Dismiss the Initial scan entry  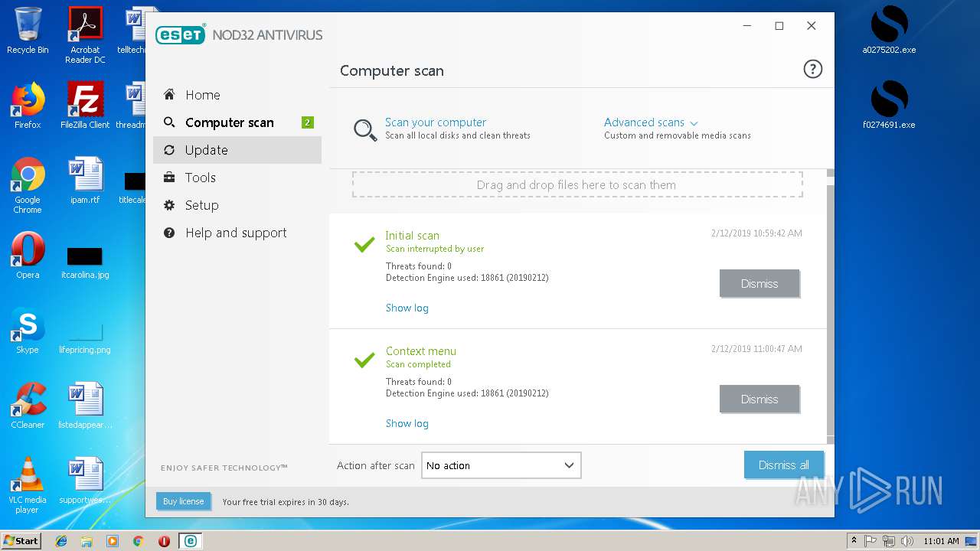(x=759, y=283)
